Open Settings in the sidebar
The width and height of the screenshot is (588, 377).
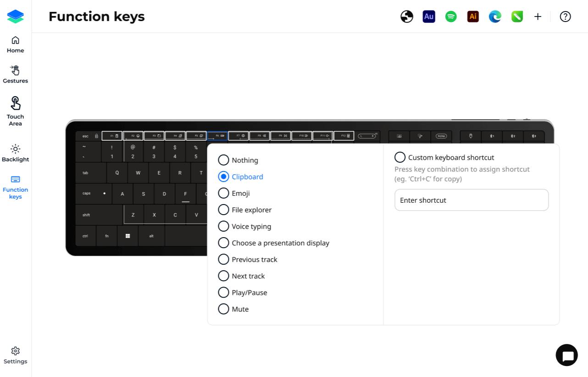point(15,355)
